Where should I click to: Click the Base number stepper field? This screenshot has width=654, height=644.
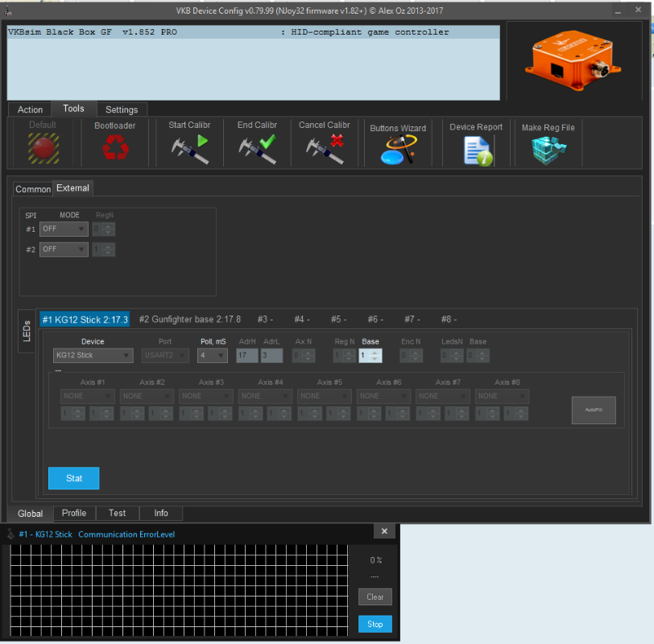tap(366, 355)
